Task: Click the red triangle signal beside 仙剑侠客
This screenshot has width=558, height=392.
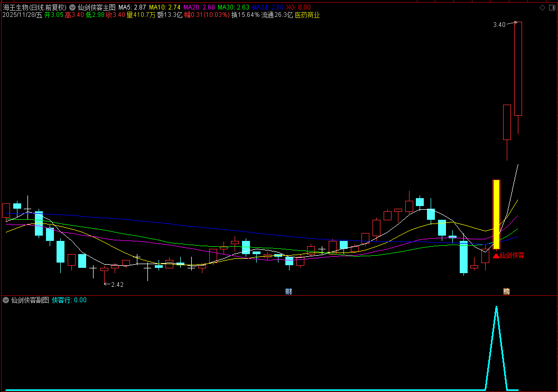Action: (x=496, y=255)
